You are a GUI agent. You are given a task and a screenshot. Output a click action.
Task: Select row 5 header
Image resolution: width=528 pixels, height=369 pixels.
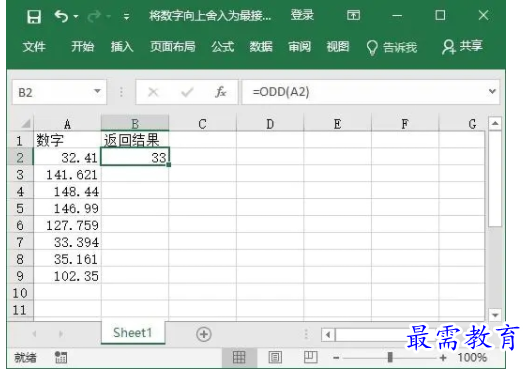[x=20, y=208]
